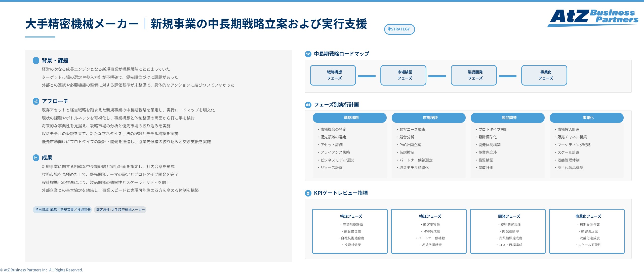Screen dimensions: 644x273
Task: Click the 顧客属性 tag
Action: tap(119, 209)
